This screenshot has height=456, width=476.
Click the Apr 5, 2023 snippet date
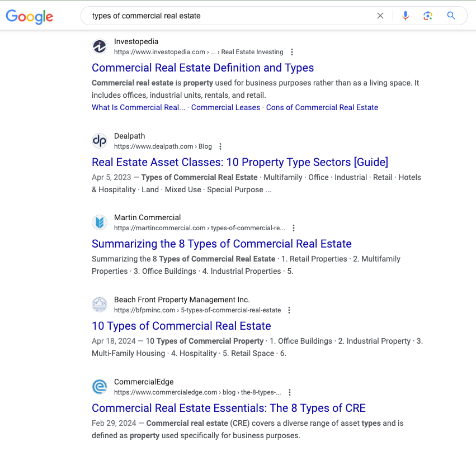(111, 177)
